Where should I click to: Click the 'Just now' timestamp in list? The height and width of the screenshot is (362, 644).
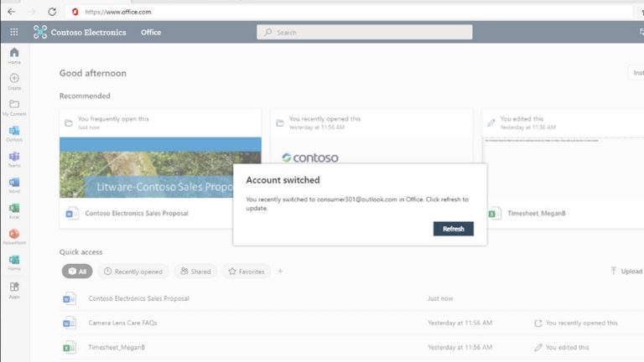(x=440, y=298)
